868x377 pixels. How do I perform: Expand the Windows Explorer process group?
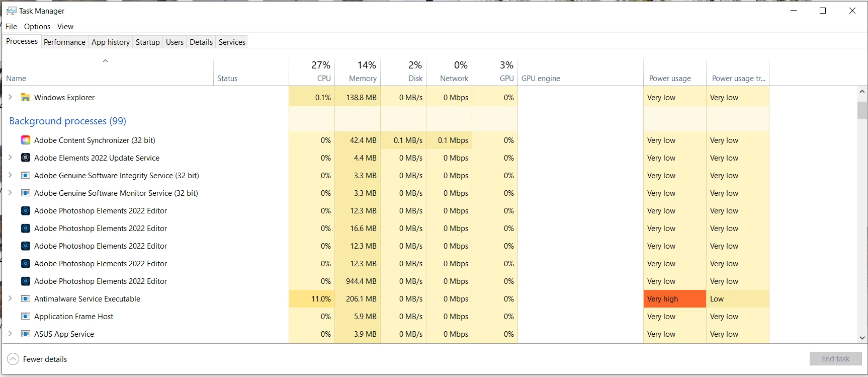click(10, 97)
